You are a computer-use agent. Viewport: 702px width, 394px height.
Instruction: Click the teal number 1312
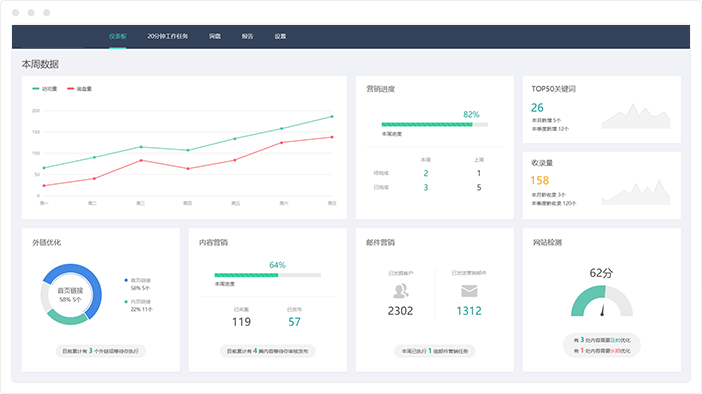click(x=469, y=311)
